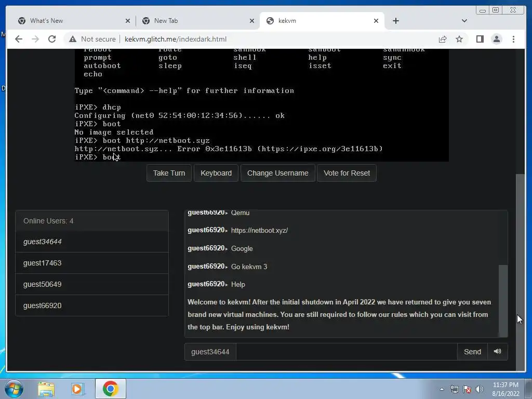The width and height of the screenshot is (532, 399).
Task: Select user guest66920 in list
Action: 92,305
